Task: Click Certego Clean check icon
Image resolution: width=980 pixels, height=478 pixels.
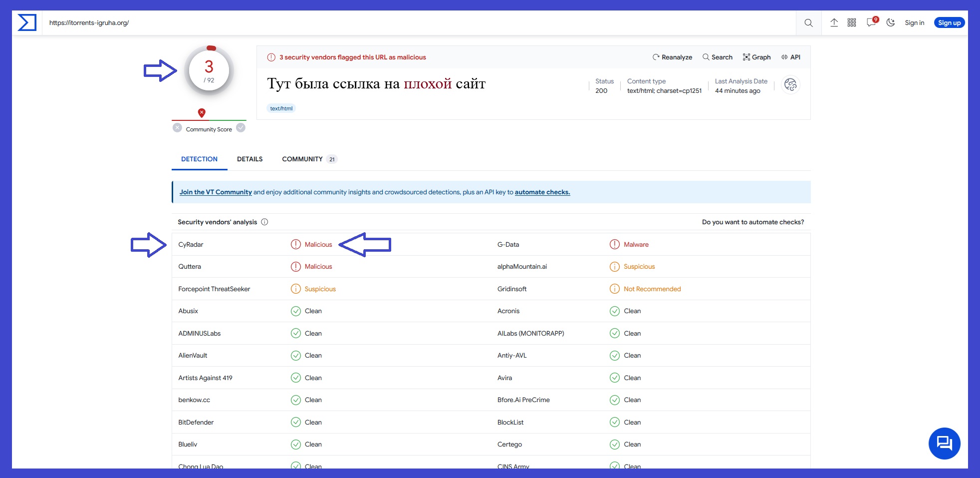Action: click(x=615, y=444)
